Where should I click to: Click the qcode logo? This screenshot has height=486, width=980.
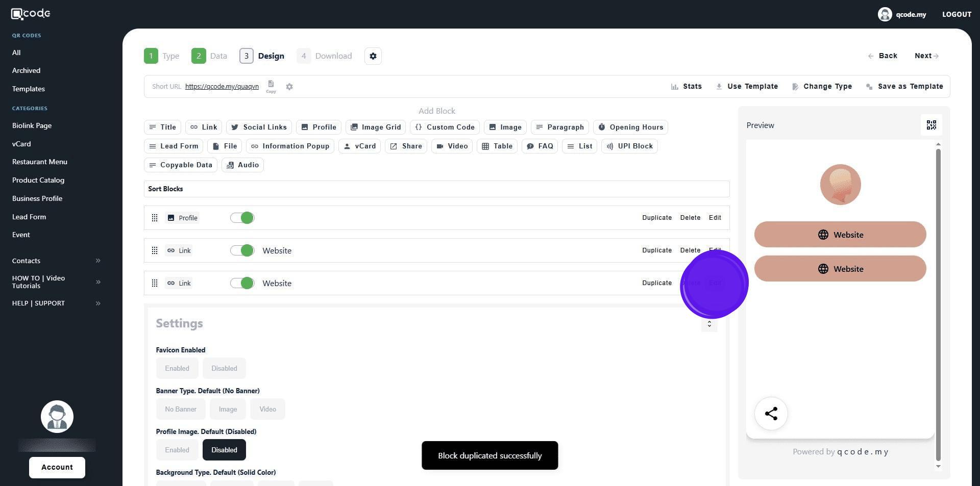[31, 14]
